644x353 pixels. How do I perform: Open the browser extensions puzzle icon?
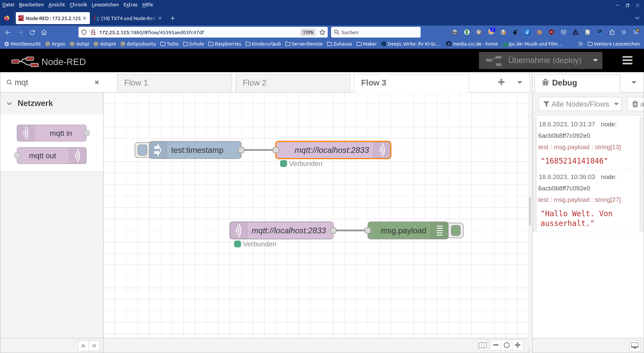click(x=612, y=32)
